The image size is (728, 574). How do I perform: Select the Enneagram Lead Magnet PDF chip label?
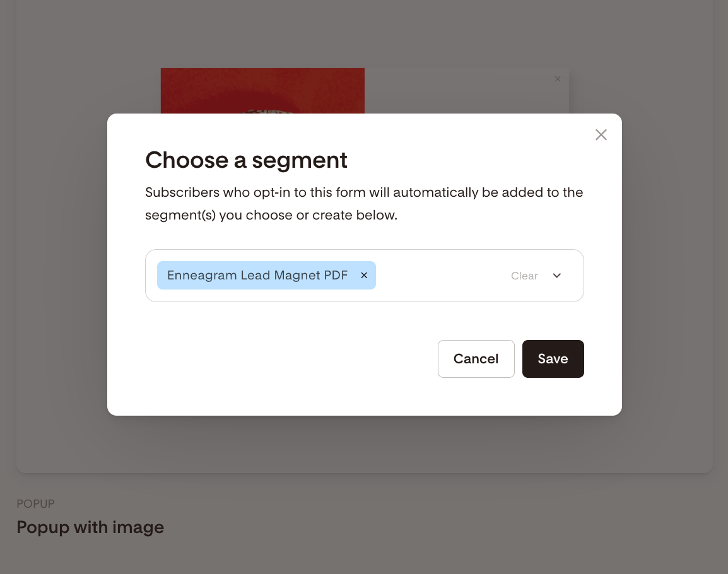tap(257, 276)
